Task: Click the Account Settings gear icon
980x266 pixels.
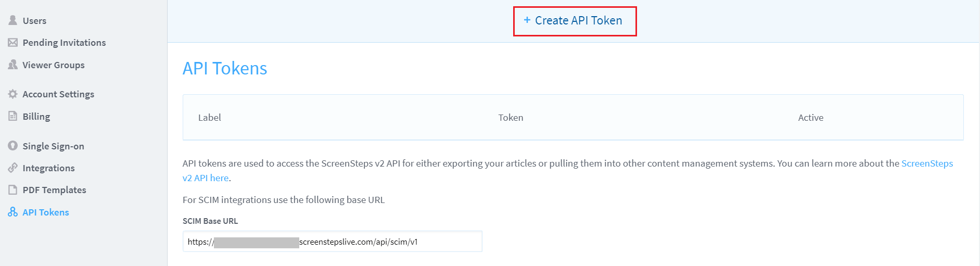Action: [13, 94]
